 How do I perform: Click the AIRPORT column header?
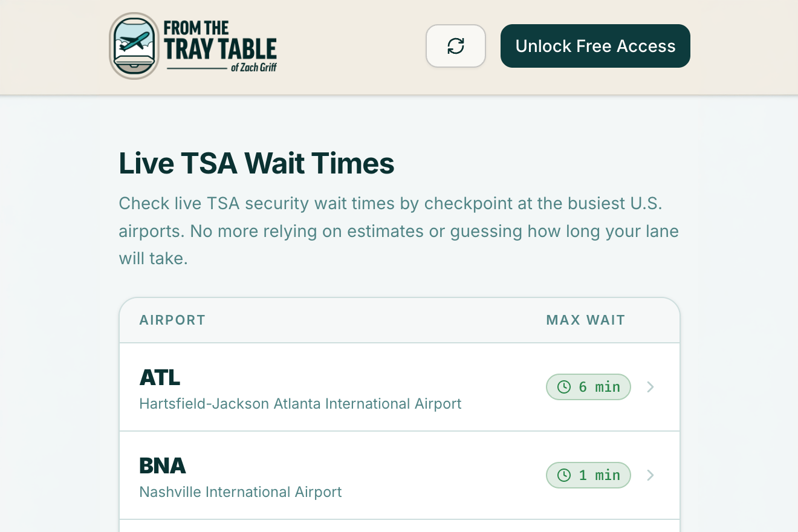click(172, 320)
